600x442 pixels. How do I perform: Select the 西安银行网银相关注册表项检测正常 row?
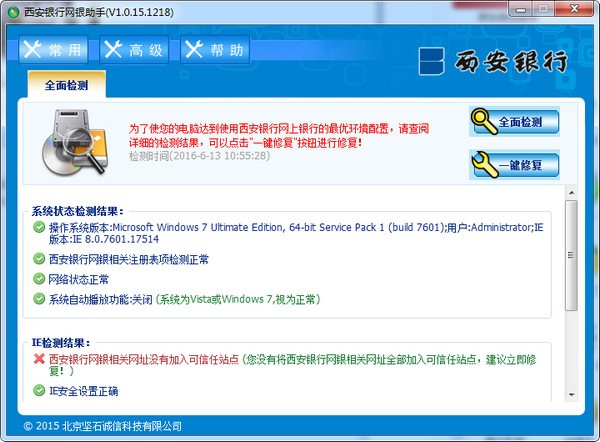point(129,259)
